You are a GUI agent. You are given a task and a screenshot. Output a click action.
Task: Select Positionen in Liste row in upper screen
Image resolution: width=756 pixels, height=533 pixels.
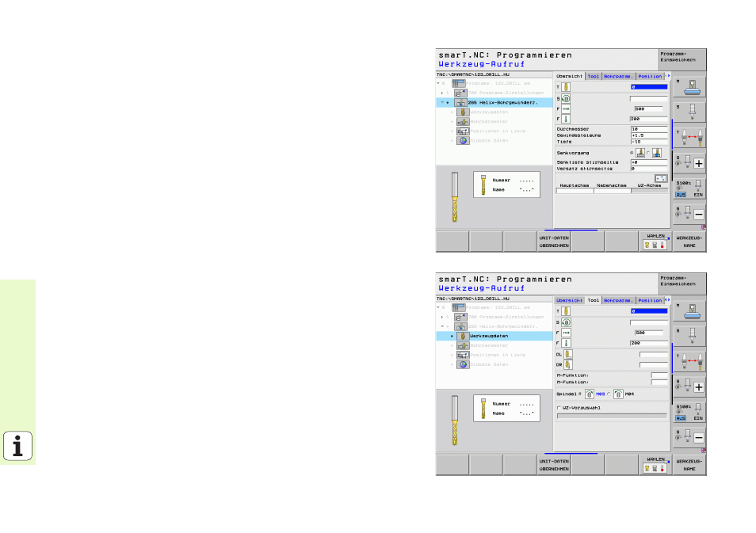pyautogui.click(x=494, y=131)
